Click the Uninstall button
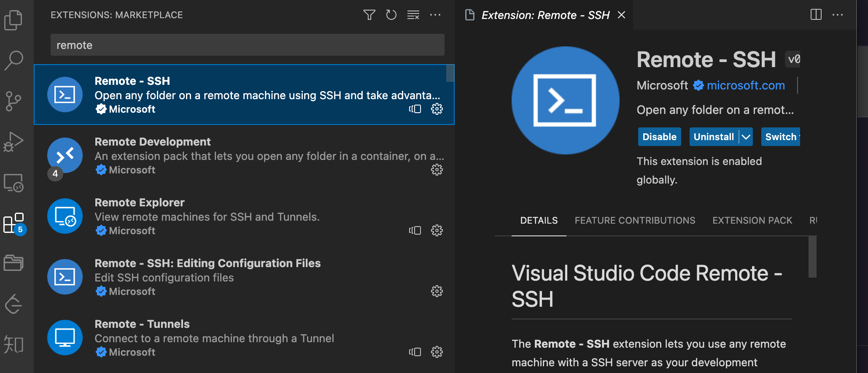Screen dimensions: 868x373 point(714,137)
